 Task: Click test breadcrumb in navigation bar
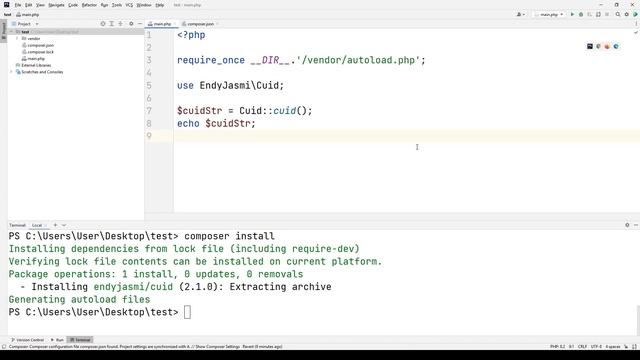[x=7, y=14]
